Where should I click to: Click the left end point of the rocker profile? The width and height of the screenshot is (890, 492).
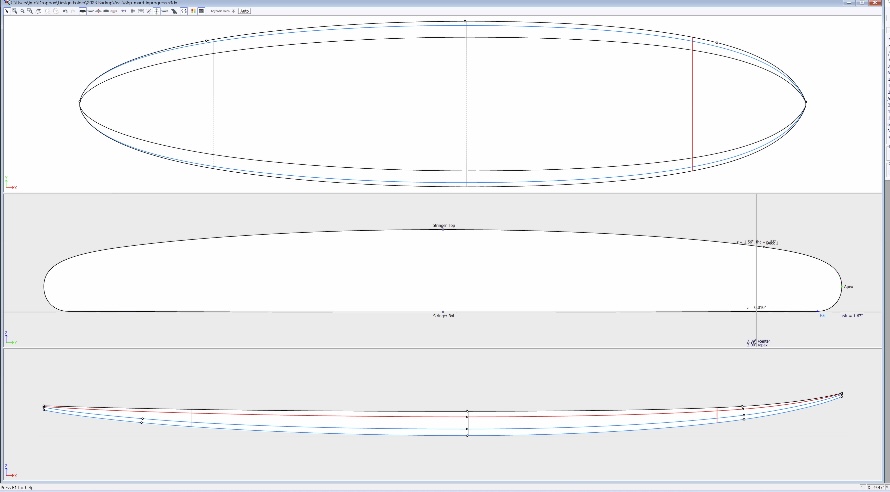click(x=45, y=408)
